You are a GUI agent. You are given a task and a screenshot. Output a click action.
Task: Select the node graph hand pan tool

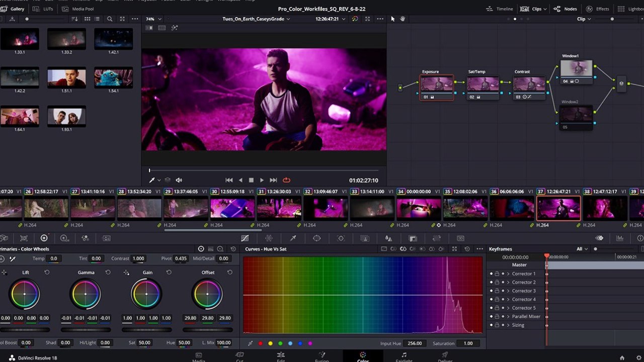[x=403, y=19]
